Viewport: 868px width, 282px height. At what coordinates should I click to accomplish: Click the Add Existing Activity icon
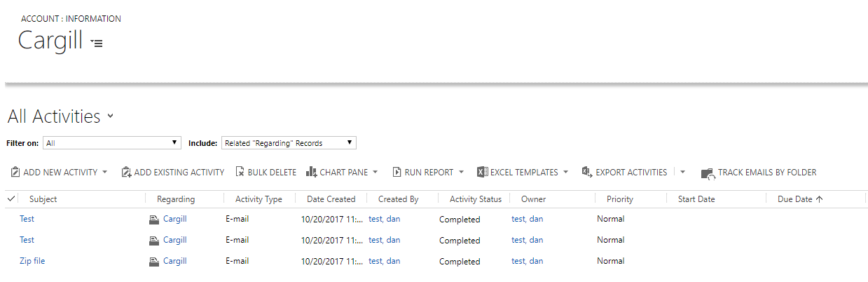click(126, 172)
